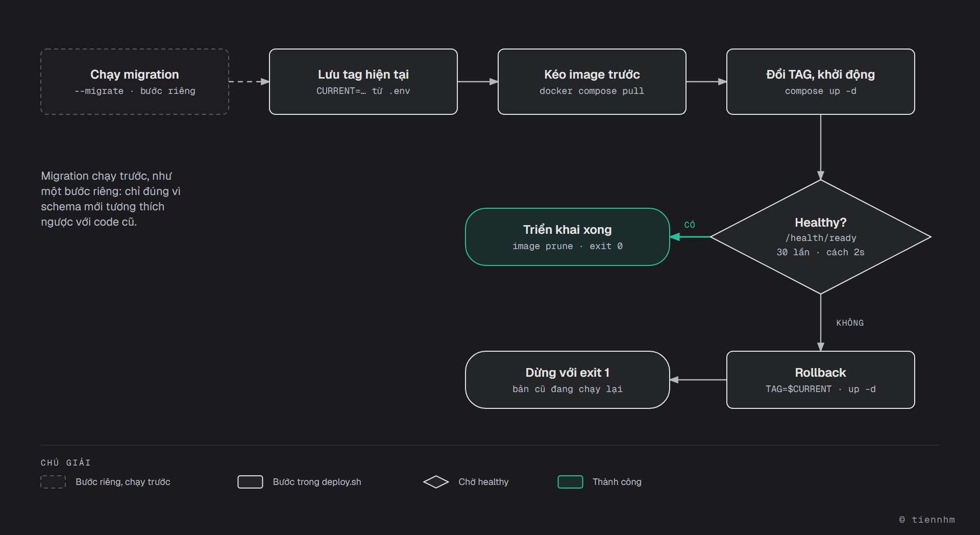Click the dashed box legend icon
Screen dimensions: 980x535
point(53,482)
